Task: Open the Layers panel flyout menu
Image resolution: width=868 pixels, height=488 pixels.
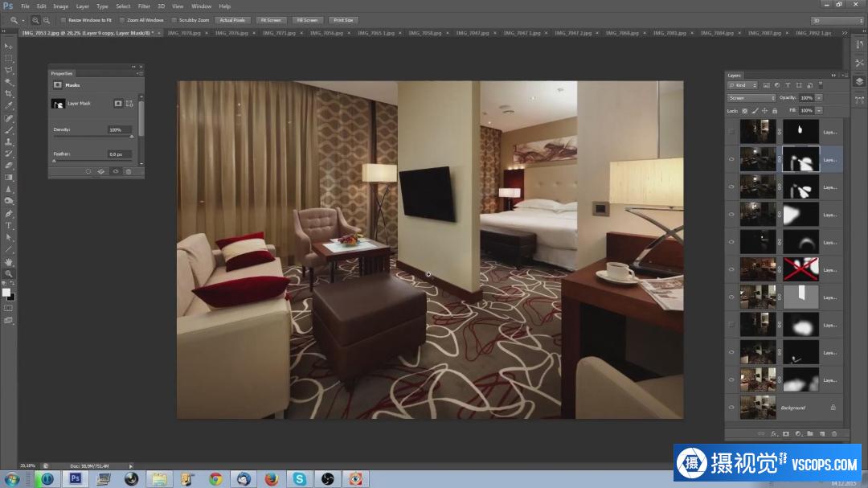Action: [x=844, y=76]
